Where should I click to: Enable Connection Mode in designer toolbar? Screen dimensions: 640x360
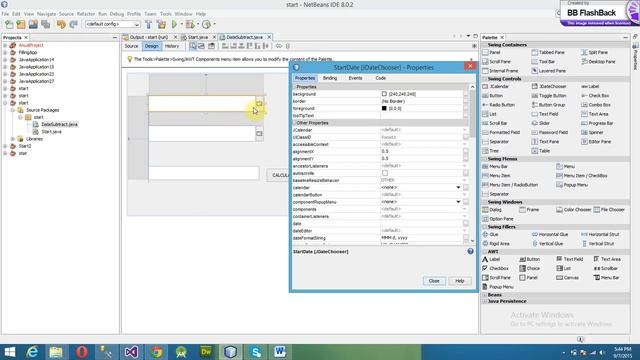(202, 46)
